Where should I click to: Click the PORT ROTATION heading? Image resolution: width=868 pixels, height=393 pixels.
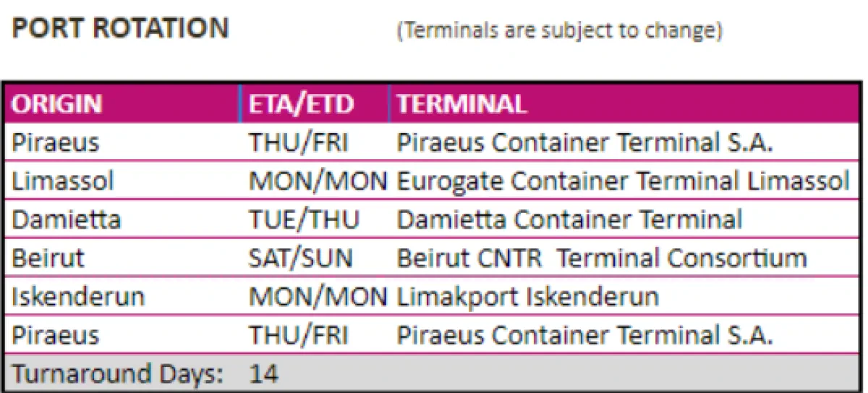tap(121, 29)
